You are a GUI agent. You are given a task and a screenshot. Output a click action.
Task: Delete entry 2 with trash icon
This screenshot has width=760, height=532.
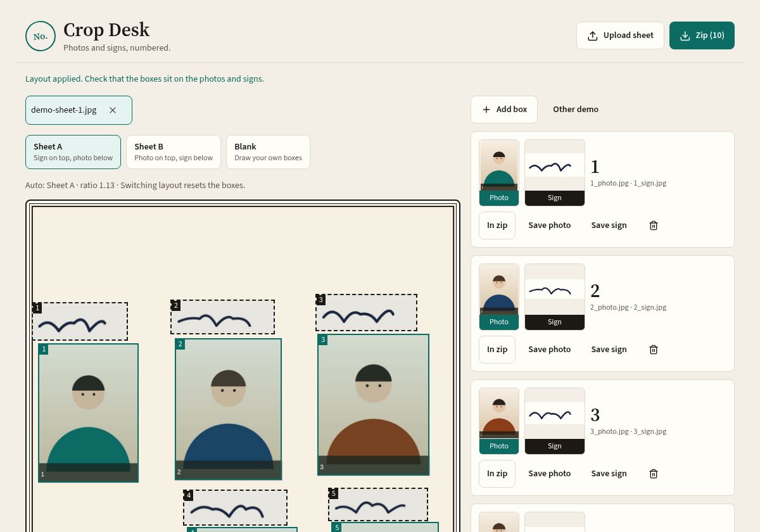[x=654, y=350]
